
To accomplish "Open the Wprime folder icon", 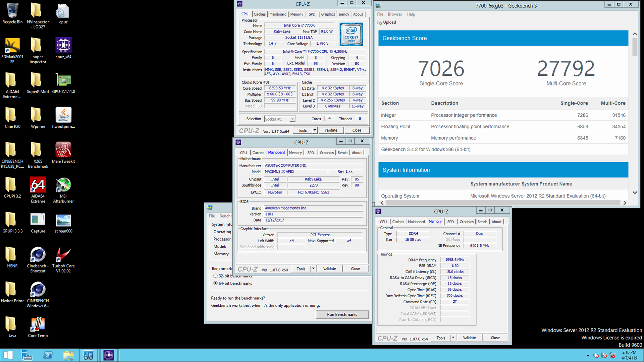I will (38, 118).
